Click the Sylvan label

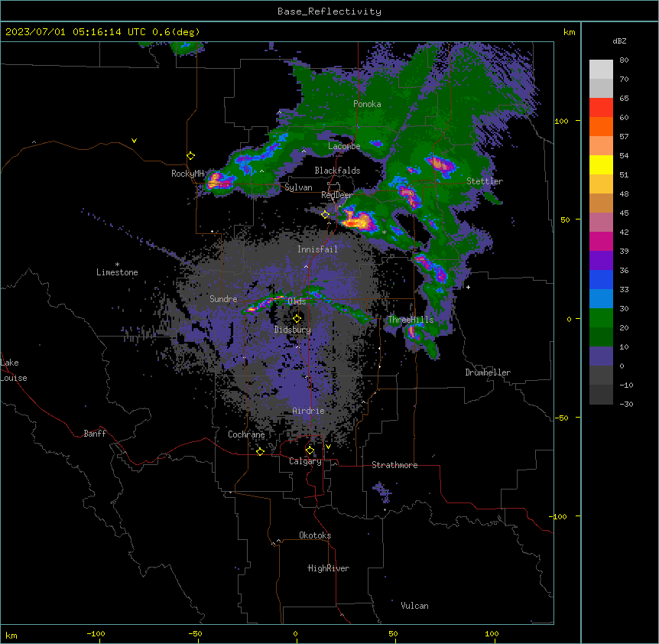tap(298, 187)
